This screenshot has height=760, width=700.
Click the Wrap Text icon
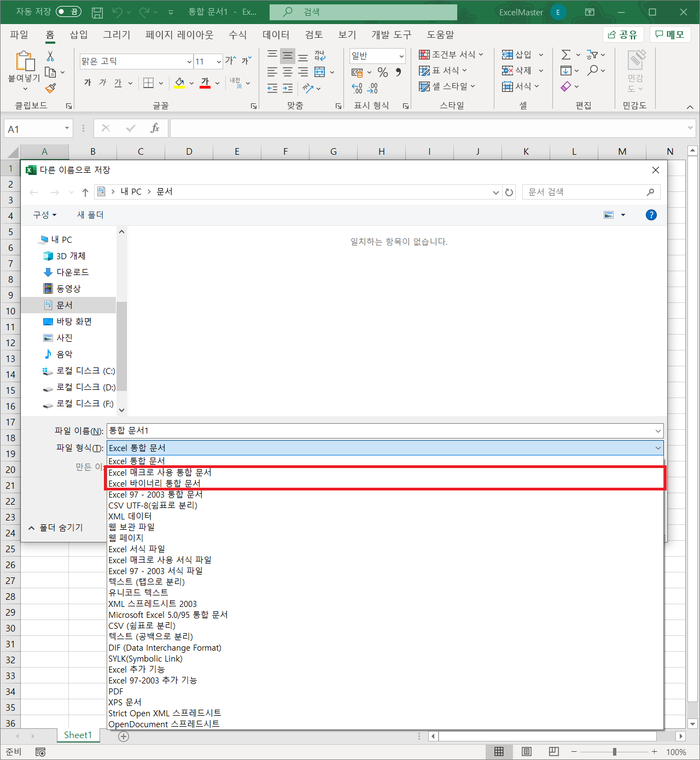tap(320, 56)
